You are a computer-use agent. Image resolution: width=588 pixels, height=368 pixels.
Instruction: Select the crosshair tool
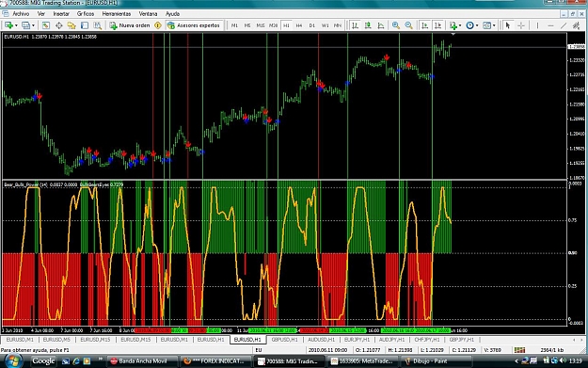pos(521,25)
